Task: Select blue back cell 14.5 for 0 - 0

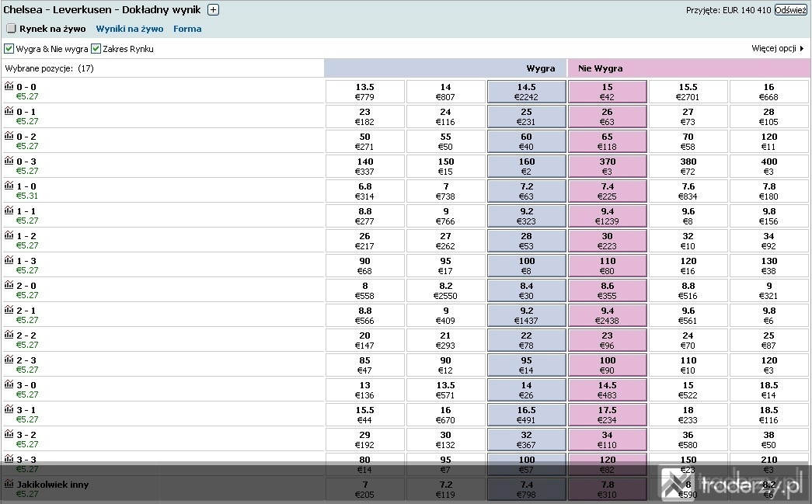Action: tap(527, 92)
